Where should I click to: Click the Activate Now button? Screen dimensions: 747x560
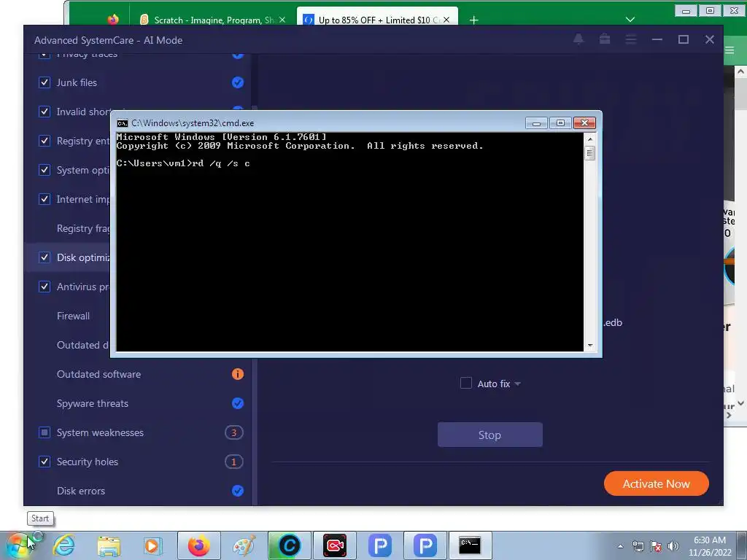(x=656, y=484)
